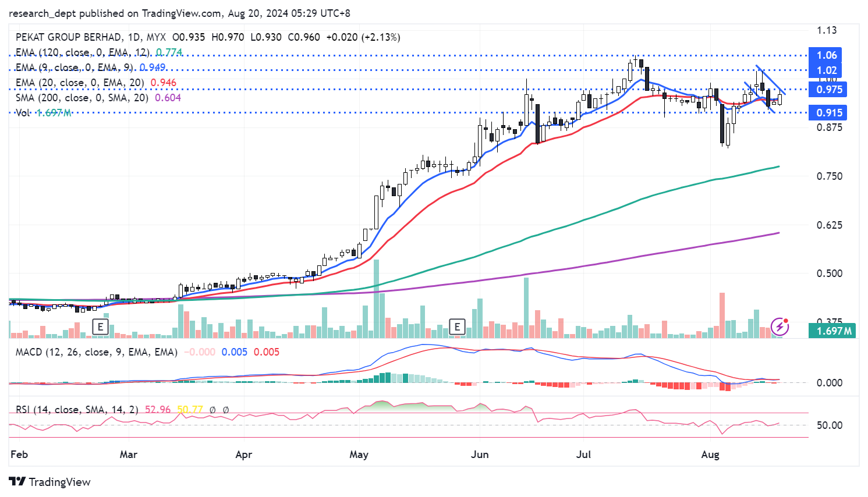Click the Aug label on time axis
This screenshot has height=497, width=868.
pyautogui.click(x=710, y=455)
